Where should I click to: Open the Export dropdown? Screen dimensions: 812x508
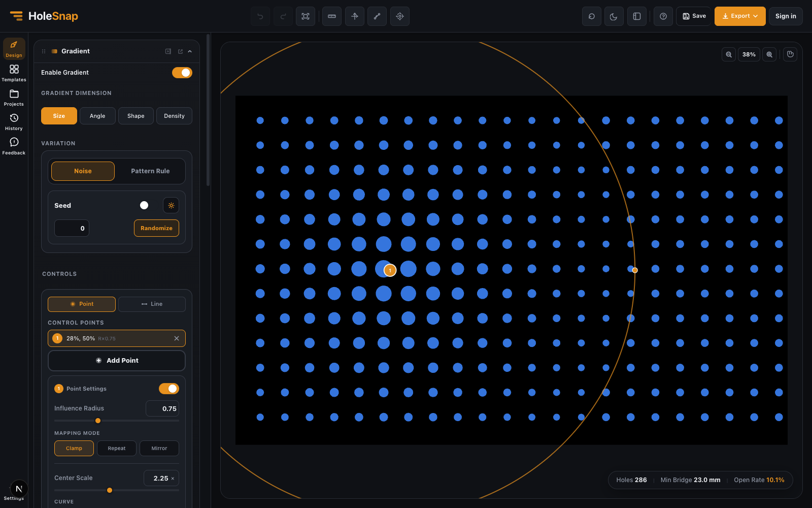(x=740, y=16)
